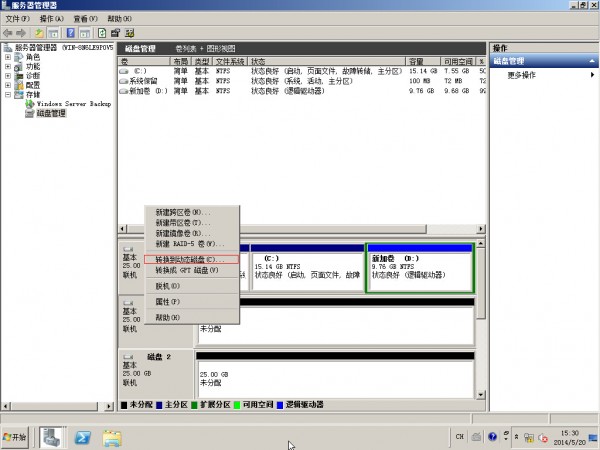Open Windows Explorer folder in taskbar
This screenshot has width=600, height=450.
112,437
